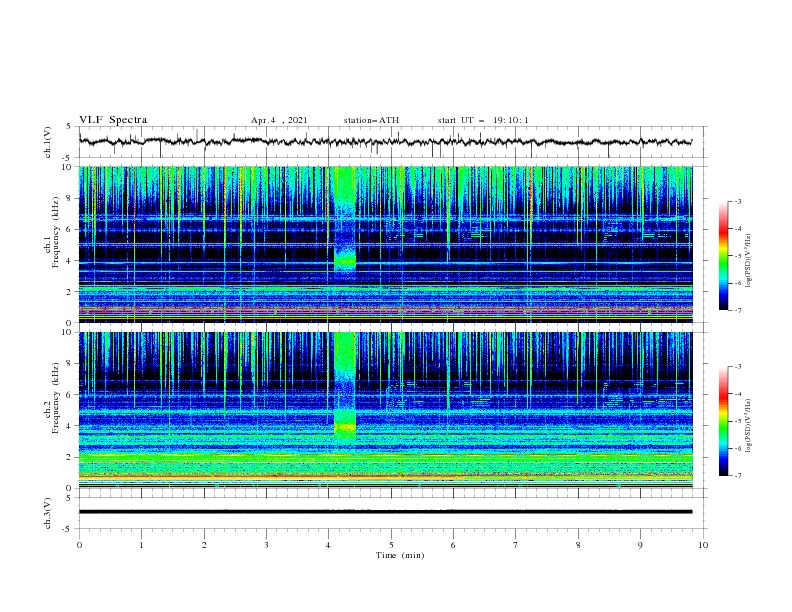792x612 pixels.
Task: Click the ch.1 colorbar log(PSD) label
Action: [749, 261]
